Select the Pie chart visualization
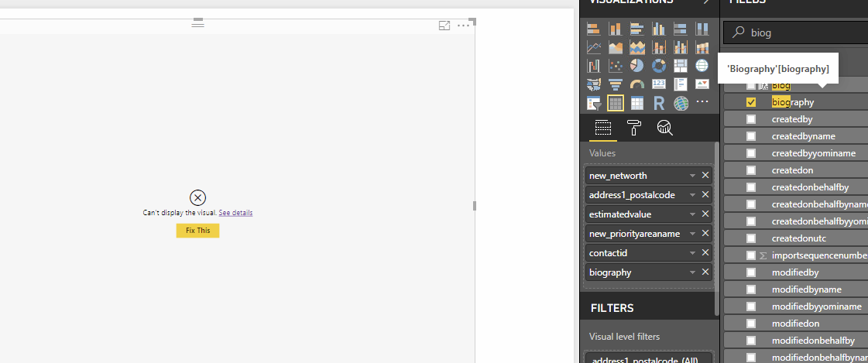 point(636,66)
